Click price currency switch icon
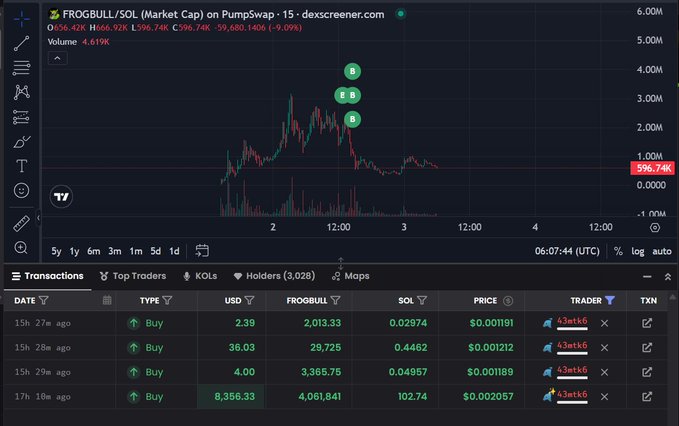Viewport: 679px width, 426px height. coord(508,300)
